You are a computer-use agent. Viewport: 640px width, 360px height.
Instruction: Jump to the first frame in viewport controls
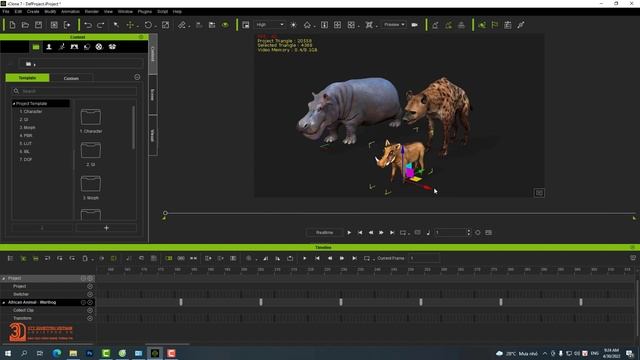(x=360, y=233)
